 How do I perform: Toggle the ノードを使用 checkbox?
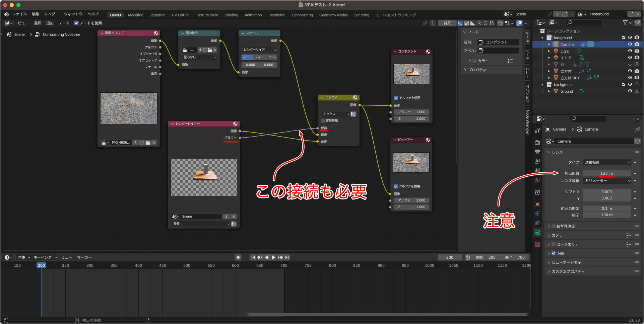click(x=76, y=23)
